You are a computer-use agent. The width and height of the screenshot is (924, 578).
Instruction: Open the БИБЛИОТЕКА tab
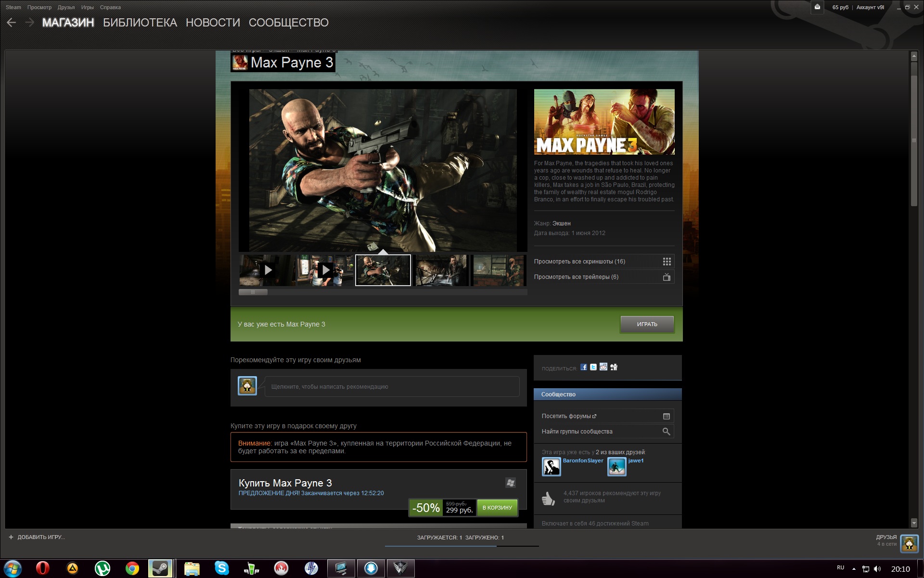140,23
